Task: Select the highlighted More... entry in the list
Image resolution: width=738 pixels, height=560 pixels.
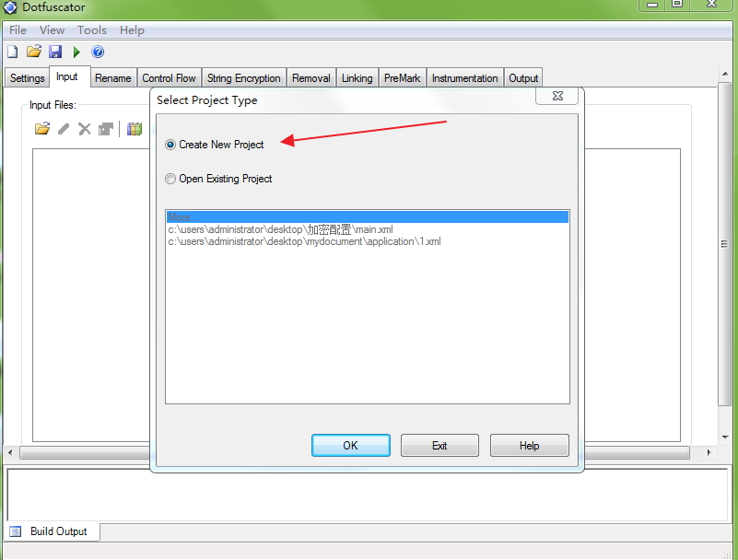Action: pyautogui.click(x=367, y=217)
